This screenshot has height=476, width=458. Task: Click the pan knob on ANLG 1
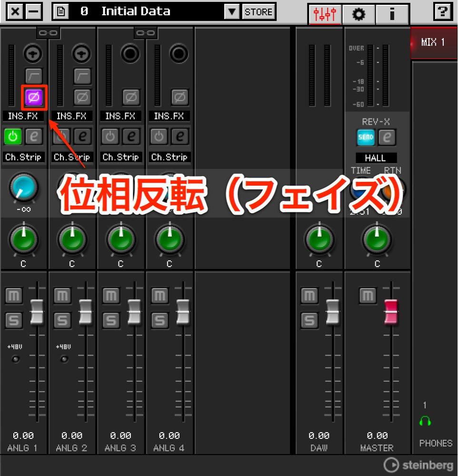(24, 240)
